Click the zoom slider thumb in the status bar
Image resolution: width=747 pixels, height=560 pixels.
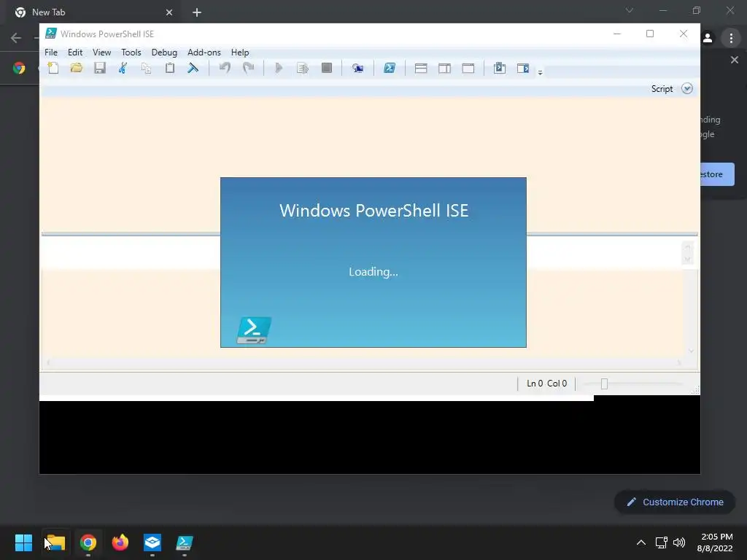click(x=604, y=384)
